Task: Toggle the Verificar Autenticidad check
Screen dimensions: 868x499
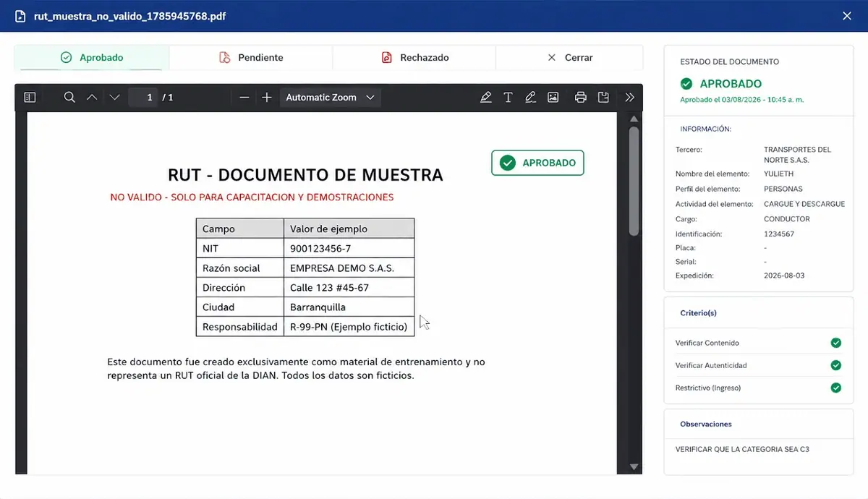Action: (x=836, y=365)
